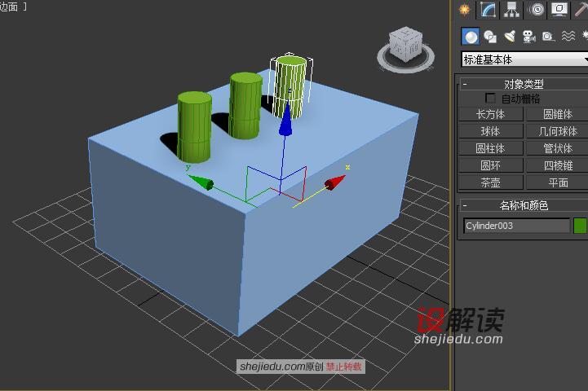Viewport: 588px width, 391px height.
Task: Open the Motion panel tab
Action: [x=537, y=9]
